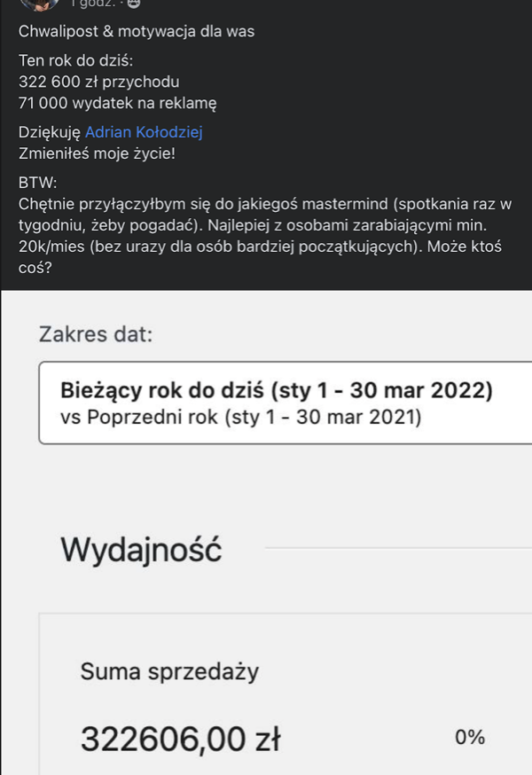Open Adrian Kołodziej's tagged profile link
Image resolution: width=532 pixels, height=775 pixels.
point(144,132)
